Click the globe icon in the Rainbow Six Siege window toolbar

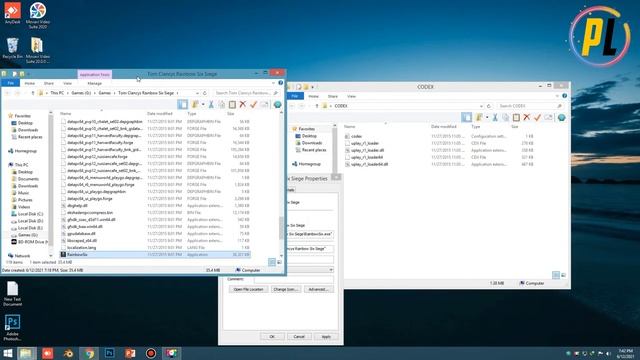[x=278, y=104]
